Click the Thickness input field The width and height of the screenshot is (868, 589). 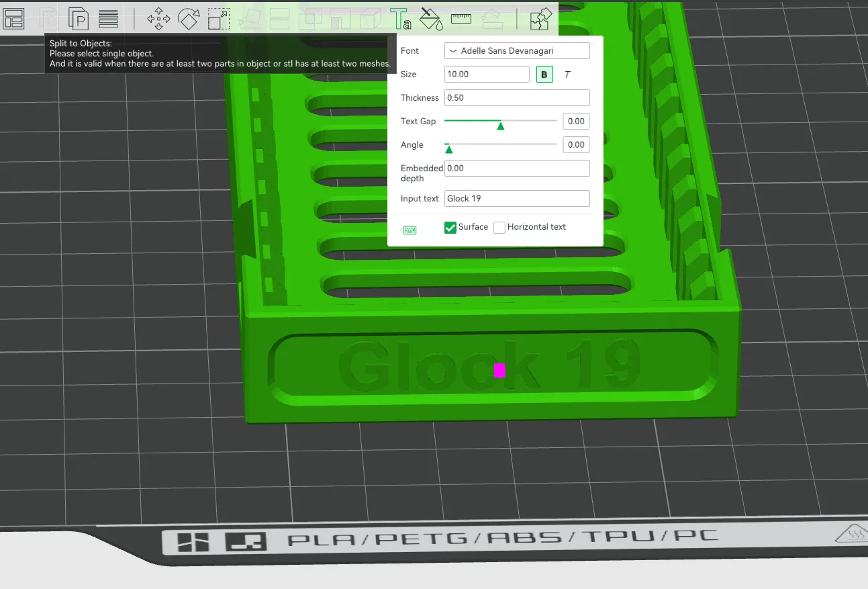pos(517,97)
